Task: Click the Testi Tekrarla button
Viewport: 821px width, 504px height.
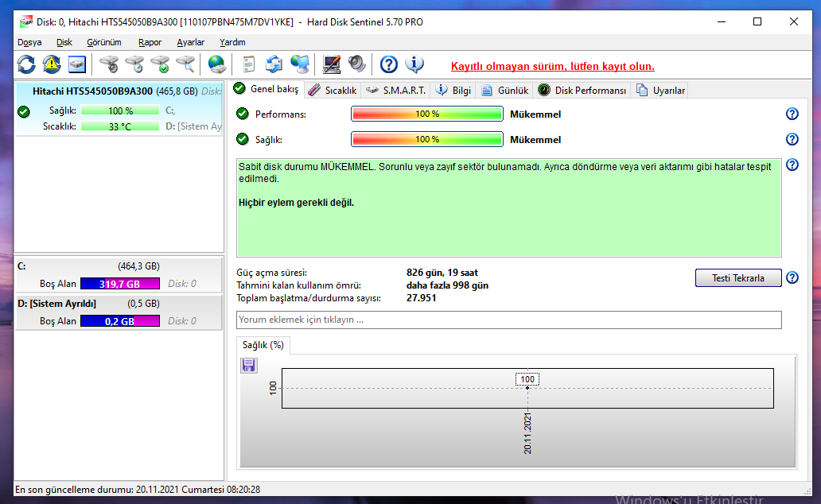Action: pyautogui.click(x=738, y=278)
